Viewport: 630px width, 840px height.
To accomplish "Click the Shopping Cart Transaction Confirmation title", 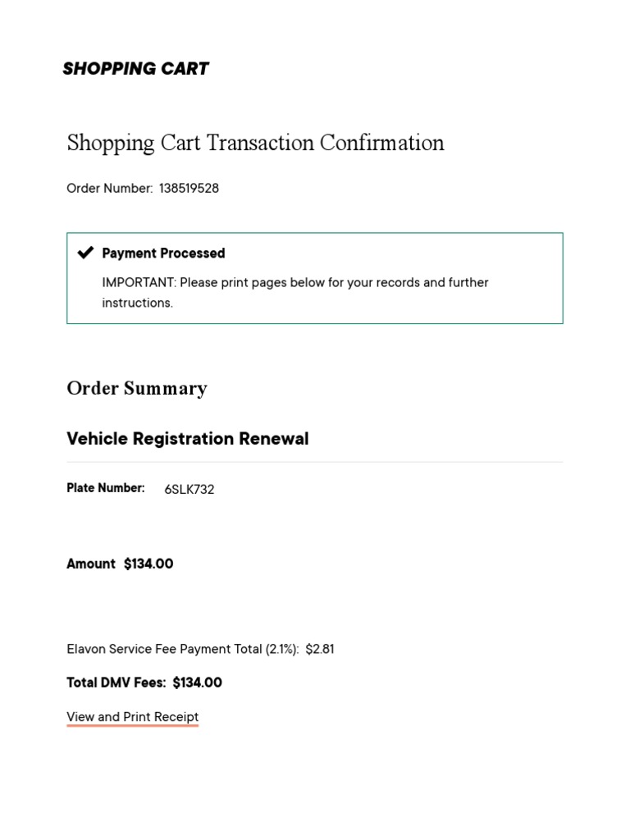I will pyautogui.click(x=256, y=143).
